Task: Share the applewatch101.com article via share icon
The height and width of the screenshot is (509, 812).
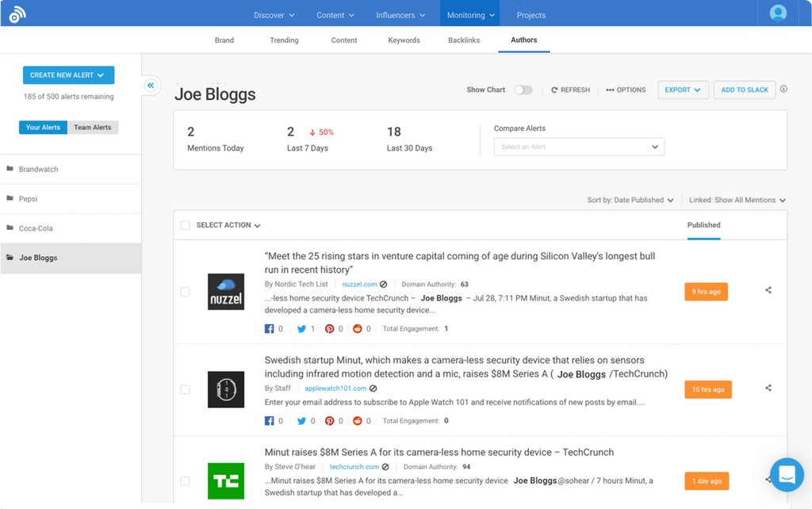Action: [768, 388]
